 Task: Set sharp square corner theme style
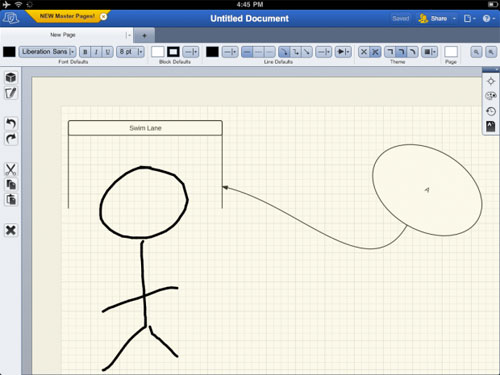click(390, 52)
